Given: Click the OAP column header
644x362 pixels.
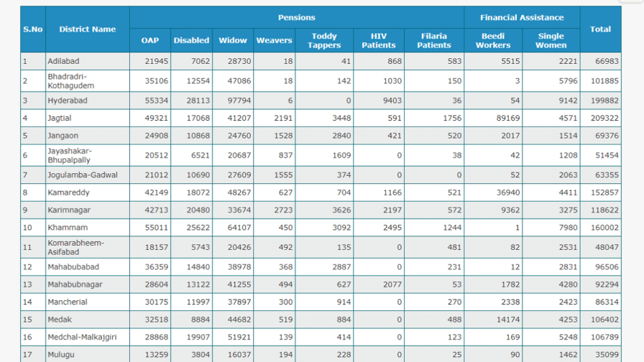Looking at the screenshot, I should tap(149, 41).
